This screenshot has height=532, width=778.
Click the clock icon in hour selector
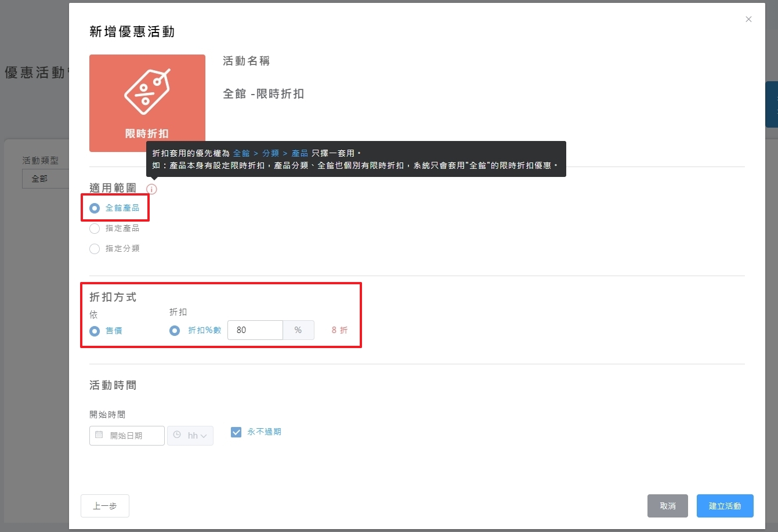pos(177,435)
